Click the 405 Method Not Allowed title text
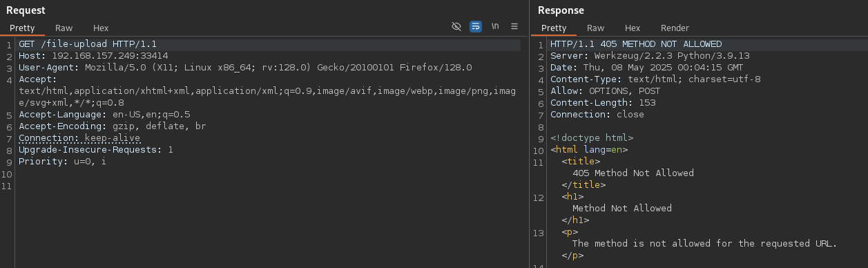This screenshot has height=268, width=868. (633, 173)
